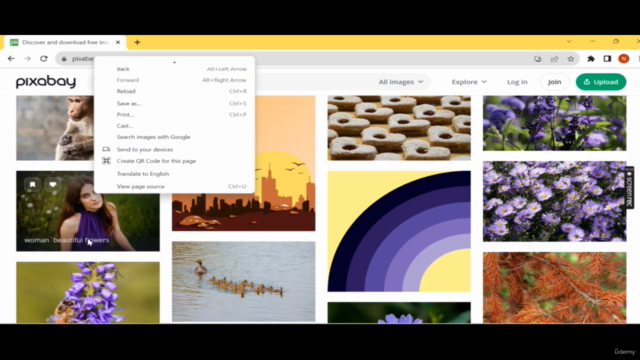Choose Back in the context menu
The height and width of the screenshot is (360, 640).
[174, 69]
